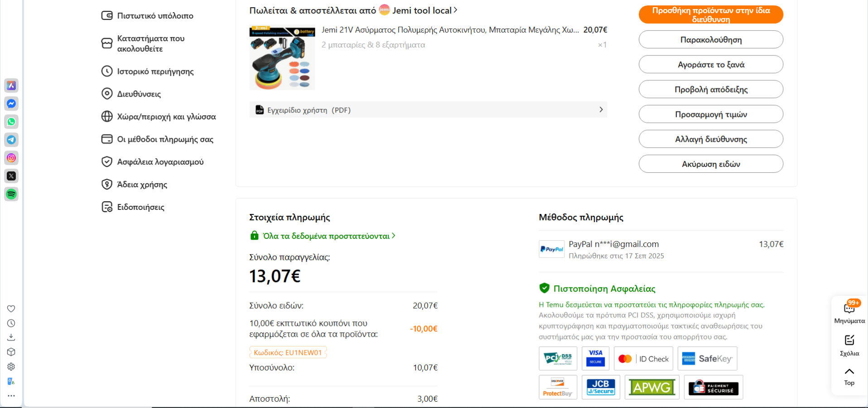
Task: Click the heart bookmarks icon in sidebar
Action: pos(11,309)
